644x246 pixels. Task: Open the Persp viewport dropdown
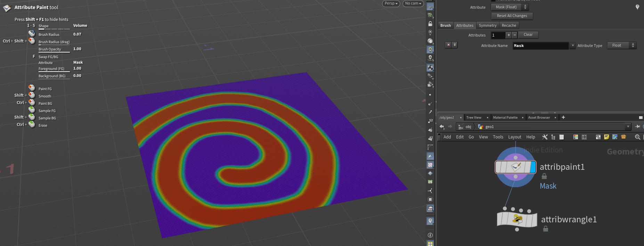pyautogui.click(x=391, y=3)
